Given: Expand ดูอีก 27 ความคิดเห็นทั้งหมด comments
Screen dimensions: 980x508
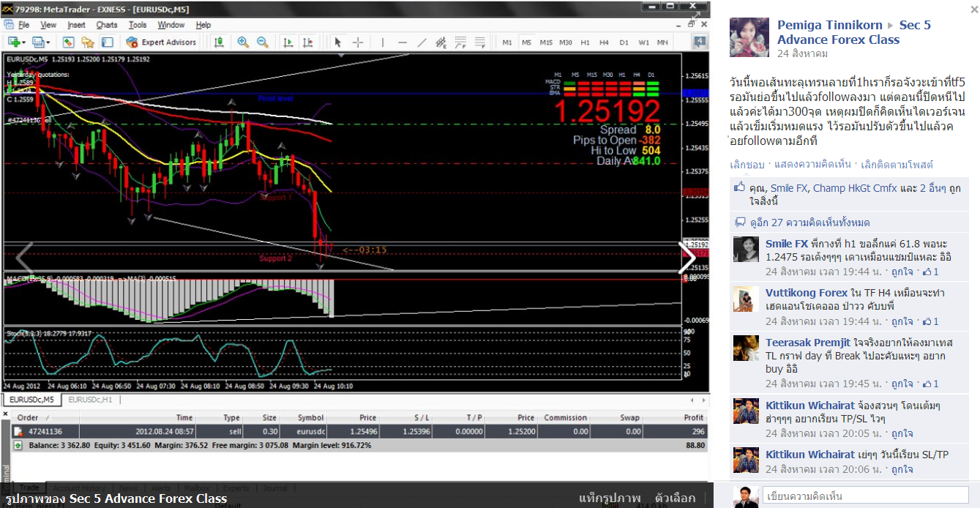Looking at the screenshot, I should point(810,223).
